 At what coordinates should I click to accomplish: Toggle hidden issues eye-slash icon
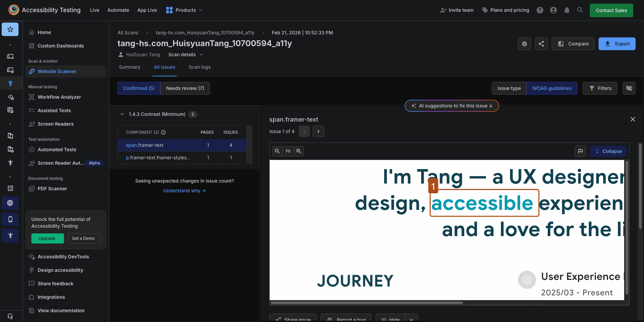[x=629, y=88]
